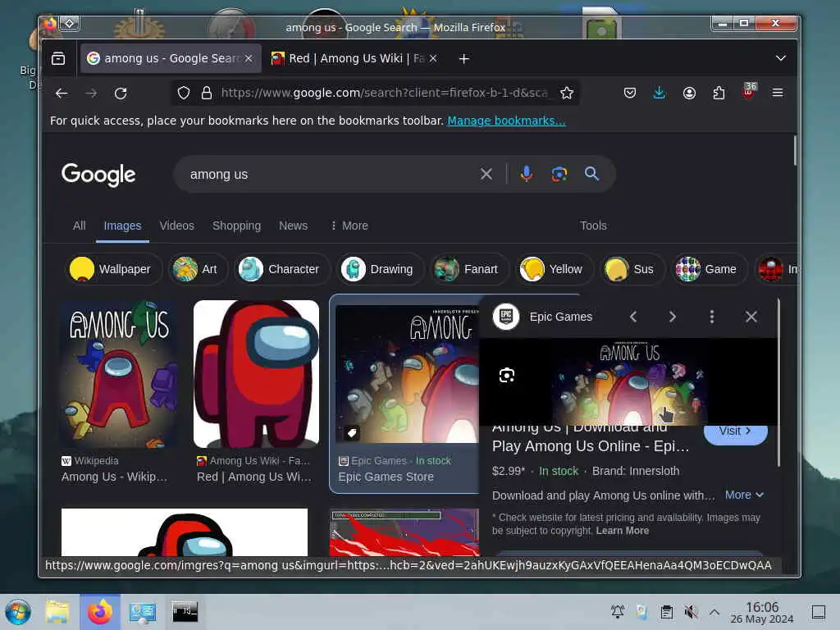This screenshot has height=630, width=840.
Task: Open Play Among Us Online title link
Action: (x=591, y=440)
